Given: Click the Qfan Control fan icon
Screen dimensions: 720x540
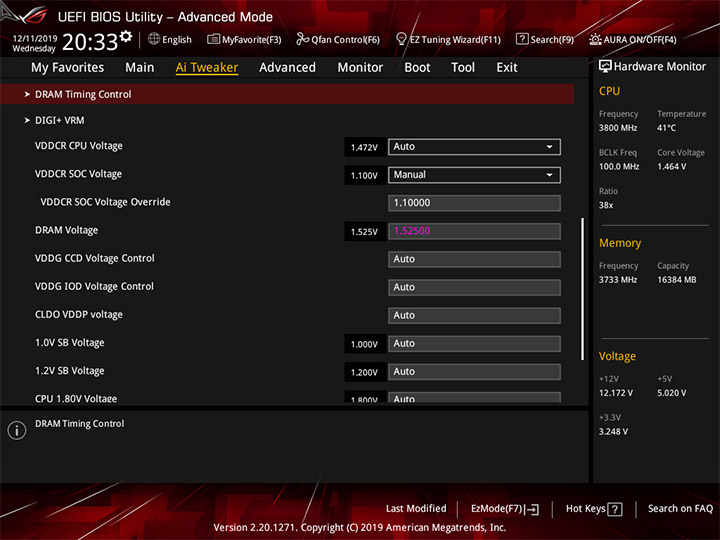Looking at the screenshot, I should pyautogui.click(x=302, y=39).
